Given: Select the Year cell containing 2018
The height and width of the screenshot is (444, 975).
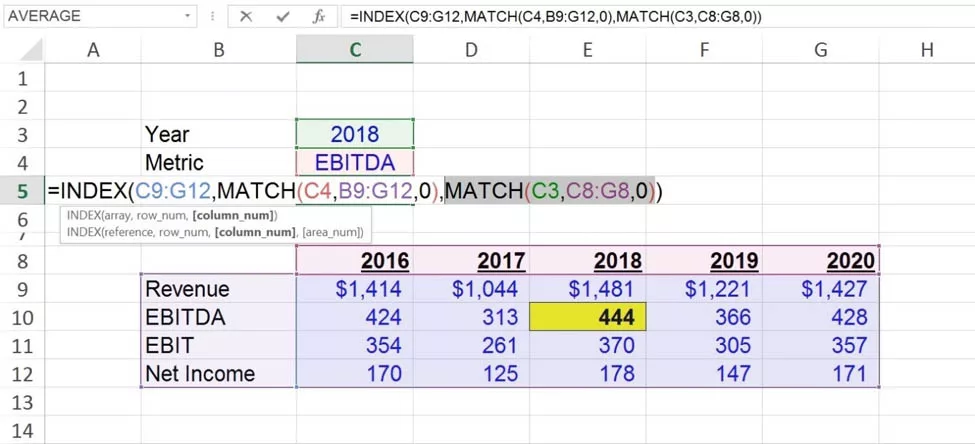Looking at the screenshot, I should click(x=354, y=134).
